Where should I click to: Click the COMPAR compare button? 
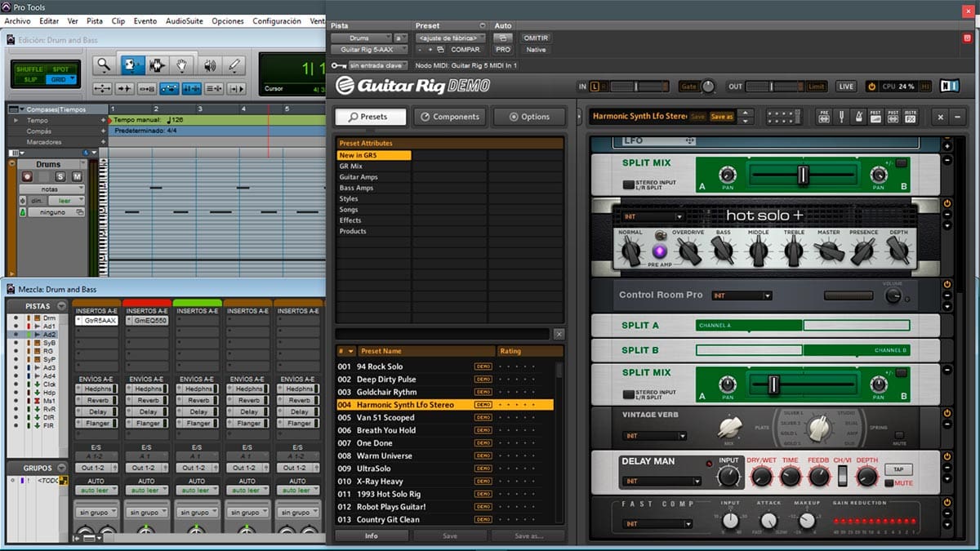point(465,50)
